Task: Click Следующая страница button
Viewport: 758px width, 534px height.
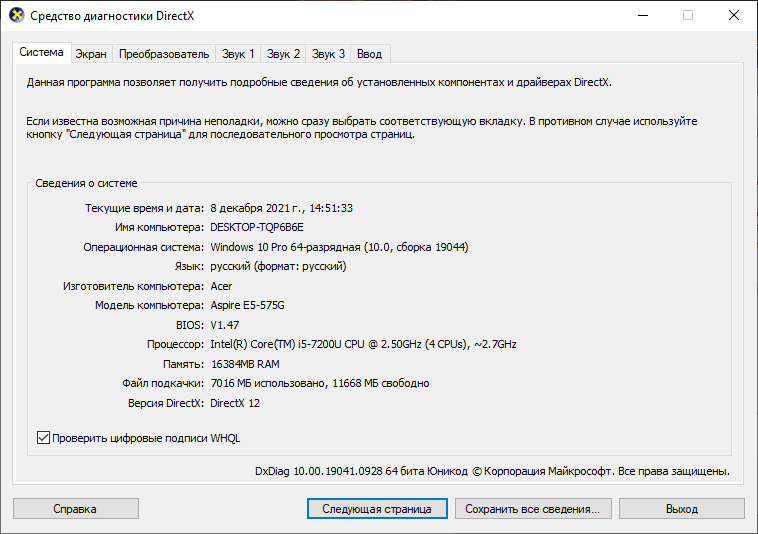Action: pyautogui.click(x=377, y=509)
